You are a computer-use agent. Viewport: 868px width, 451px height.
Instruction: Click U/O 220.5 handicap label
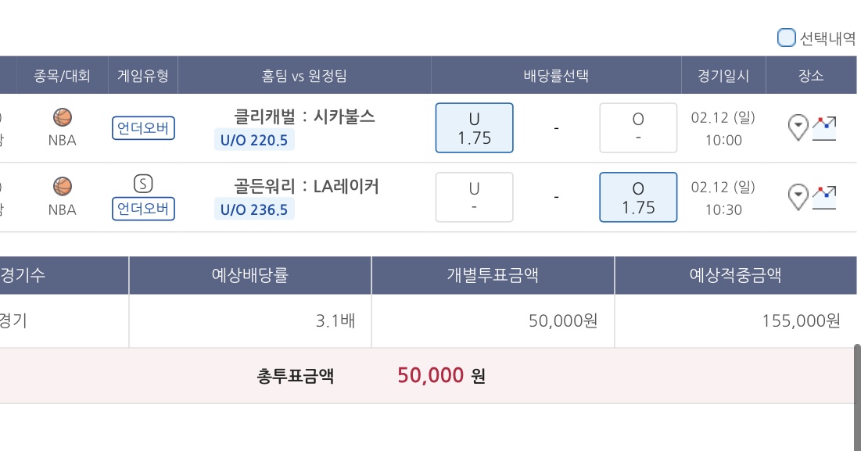[254, 140]
